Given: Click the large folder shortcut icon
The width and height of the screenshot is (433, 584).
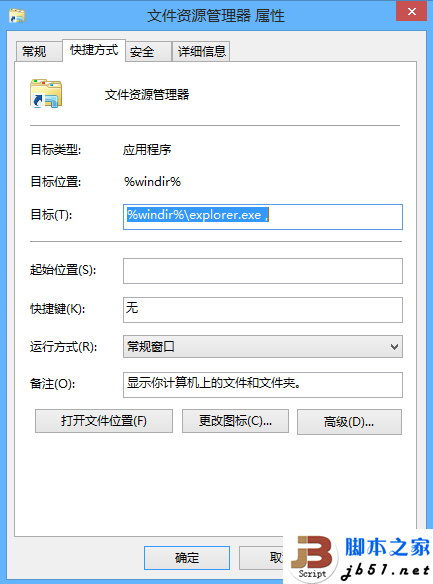Looking at the screenshot, I should pyautogui.click(x=46, y=93).
